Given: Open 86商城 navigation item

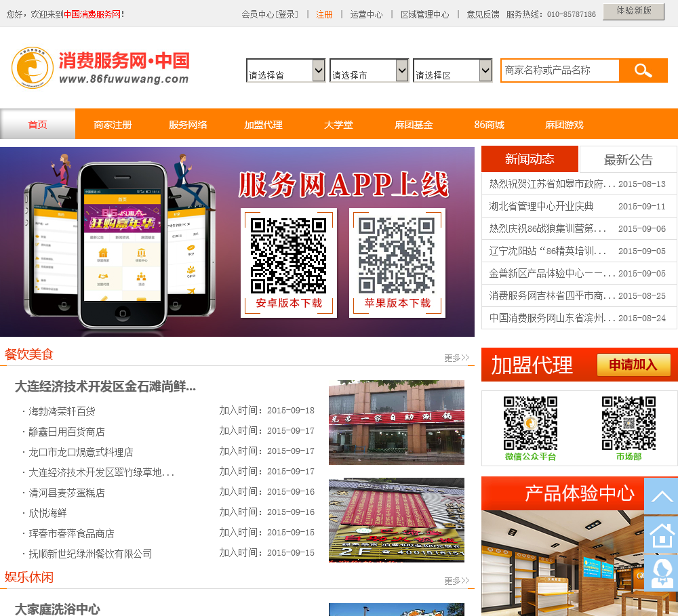Looking at the screenshot, I should click(x=489, y=125).
